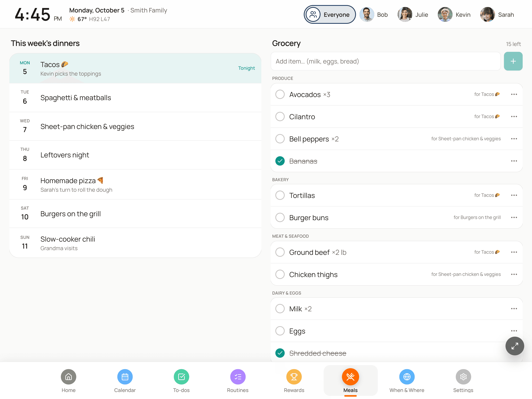Screen dimensions: 532x399
Task: Open When & Where globe icon
Action: click(x=407, y=377)
